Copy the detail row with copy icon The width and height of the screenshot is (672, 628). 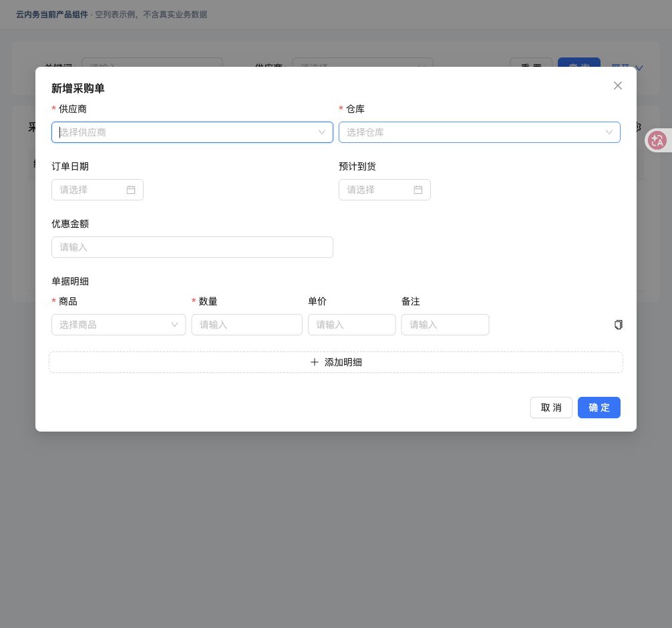point(618,325)
